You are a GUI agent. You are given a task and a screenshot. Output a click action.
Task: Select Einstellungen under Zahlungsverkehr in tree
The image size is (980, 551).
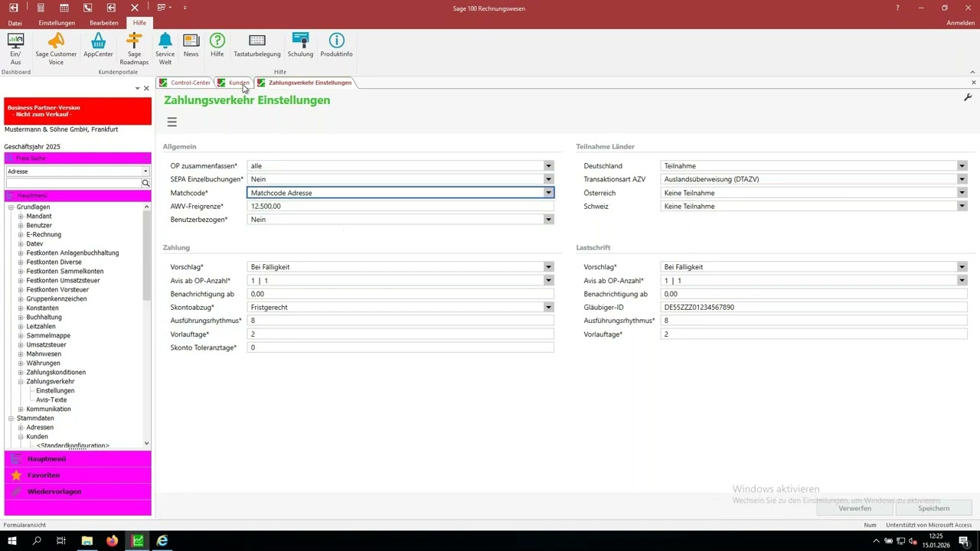[55, 391]
